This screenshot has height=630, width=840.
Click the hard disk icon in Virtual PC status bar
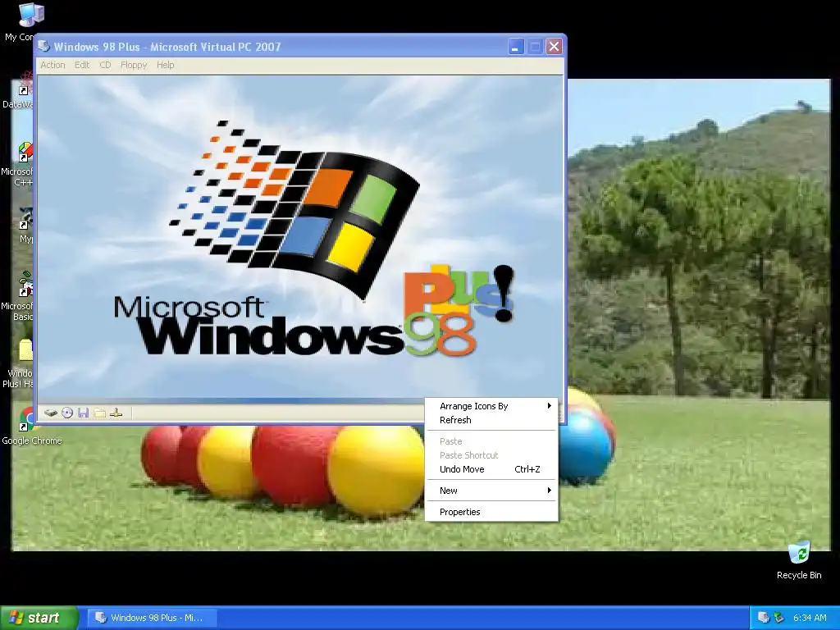(51, 413)
